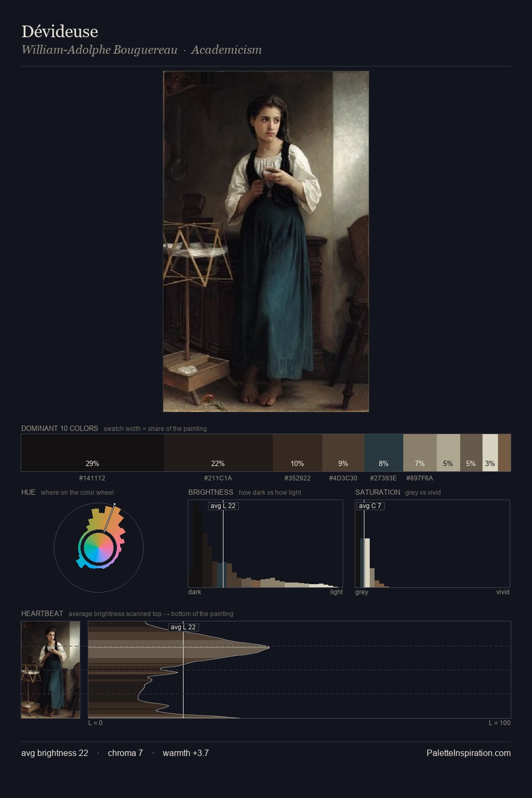This screenshot has height=798, width=532.
Task: Click the 'dark' axis label
Action: 195,592
